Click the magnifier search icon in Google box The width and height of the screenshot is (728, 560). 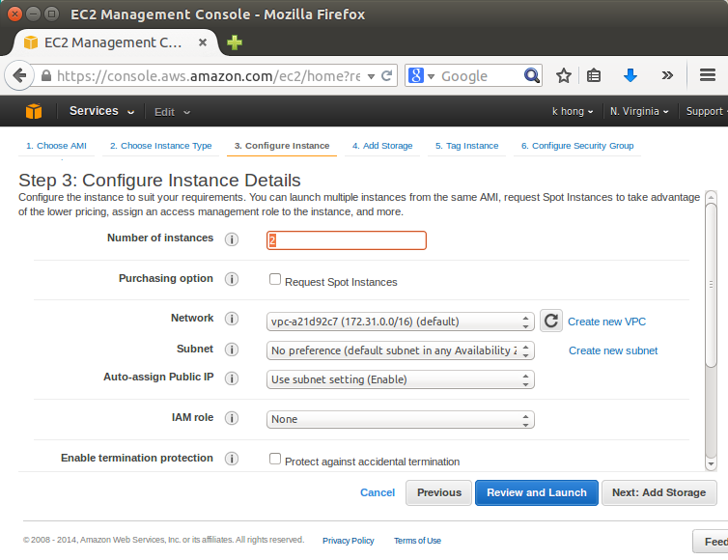coord(532,75)
